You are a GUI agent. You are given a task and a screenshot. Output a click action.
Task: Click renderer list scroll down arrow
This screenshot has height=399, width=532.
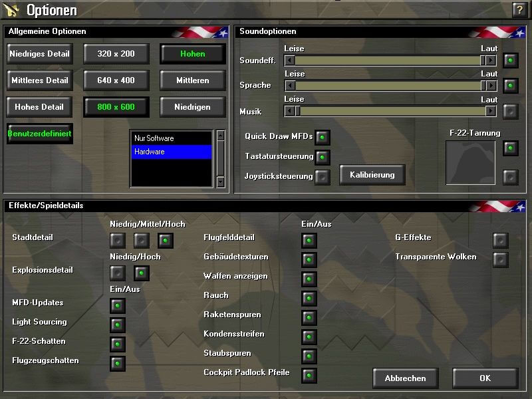coord(221,182)
